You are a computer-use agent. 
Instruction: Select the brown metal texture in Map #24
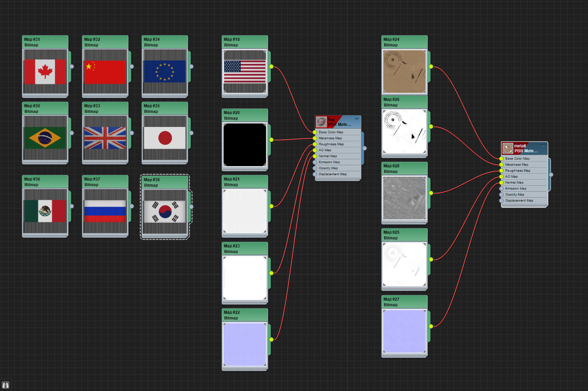pyautogui.click(x=404, y=72)
